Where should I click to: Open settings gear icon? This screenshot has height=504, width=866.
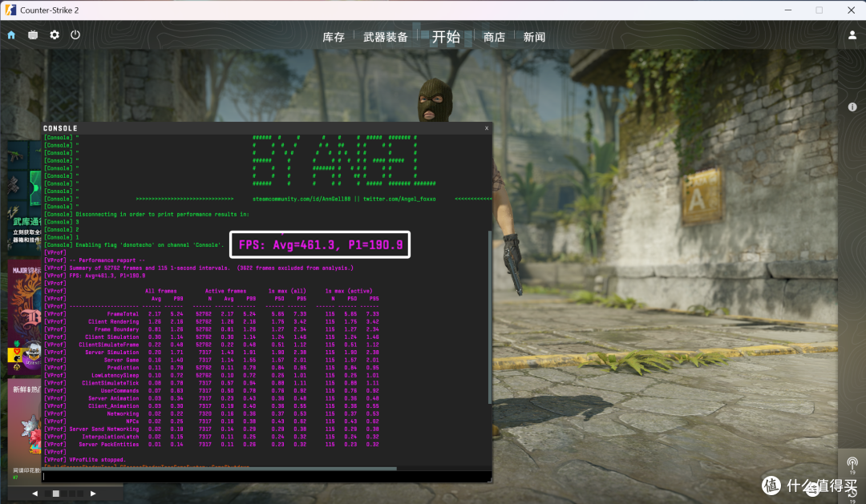click(x=55, y=34)
